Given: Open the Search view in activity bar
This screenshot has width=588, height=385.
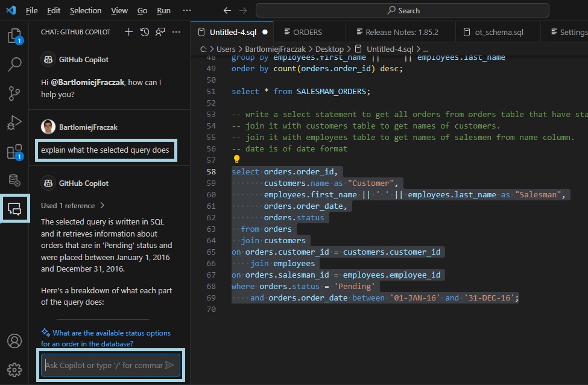Looking at the screenshot, I should (x=14, y=64).
